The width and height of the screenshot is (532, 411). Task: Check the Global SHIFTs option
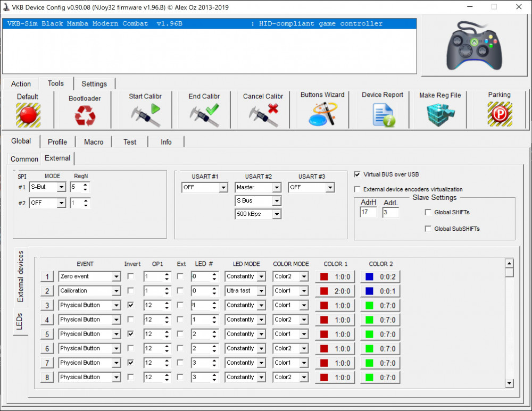[428, 213]
